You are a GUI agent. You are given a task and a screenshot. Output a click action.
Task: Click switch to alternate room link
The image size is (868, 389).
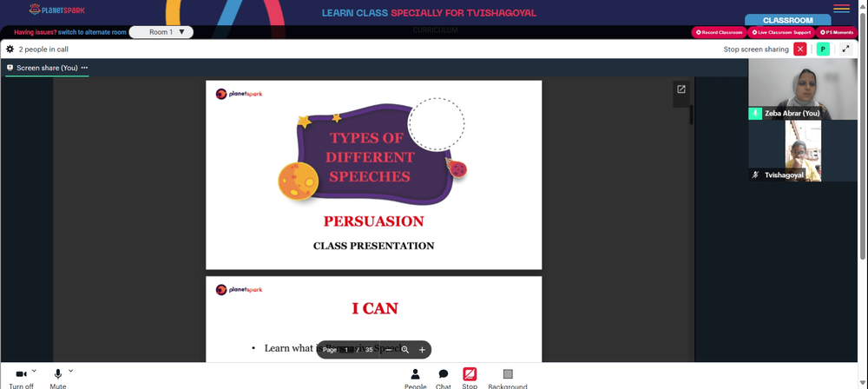[93, 32]
